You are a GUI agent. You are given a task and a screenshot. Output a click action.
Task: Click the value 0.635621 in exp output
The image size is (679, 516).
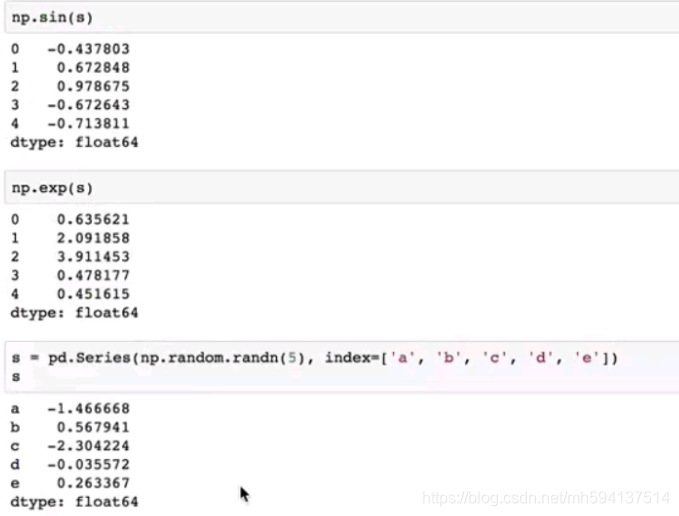click(x=93, y=219)
